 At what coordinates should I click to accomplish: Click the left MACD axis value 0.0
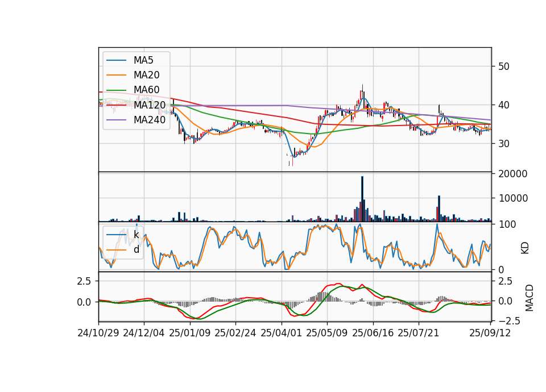tap(84, 302)
